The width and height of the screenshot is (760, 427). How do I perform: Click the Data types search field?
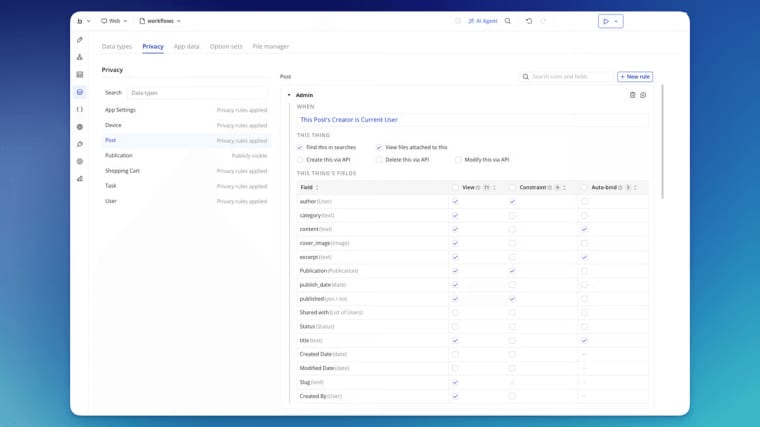coord(197,93)
